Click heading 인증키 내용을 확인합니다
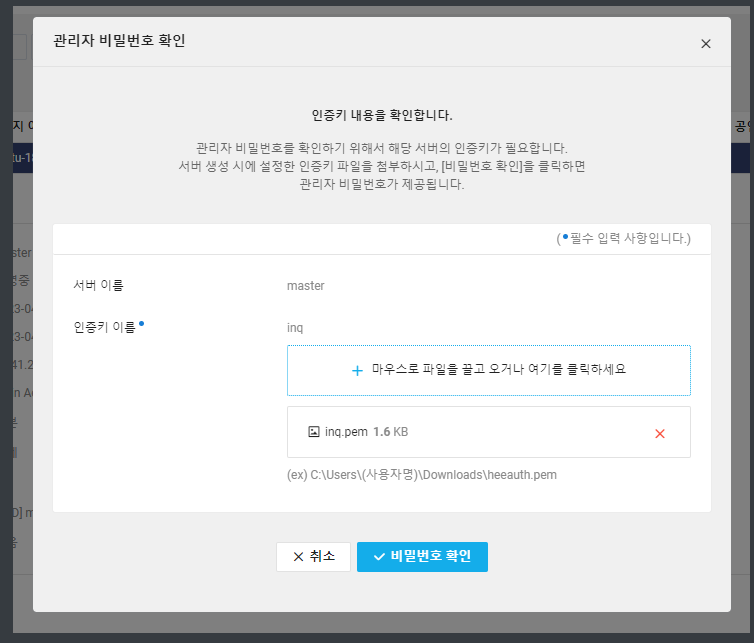 tap(382, 115)
